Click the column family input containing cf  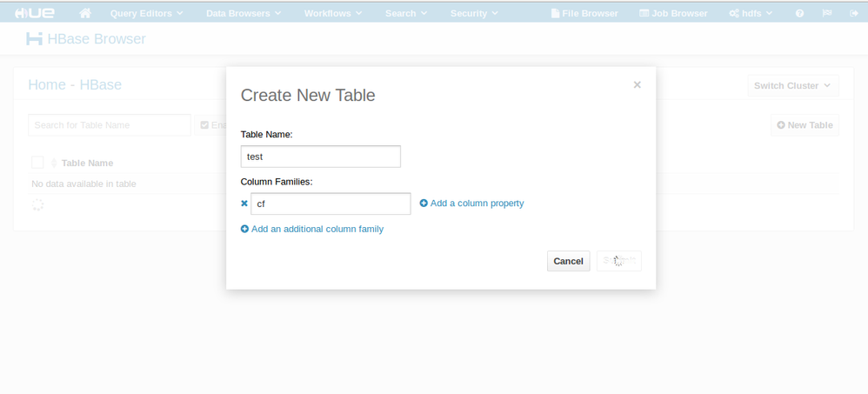[331, 204]
